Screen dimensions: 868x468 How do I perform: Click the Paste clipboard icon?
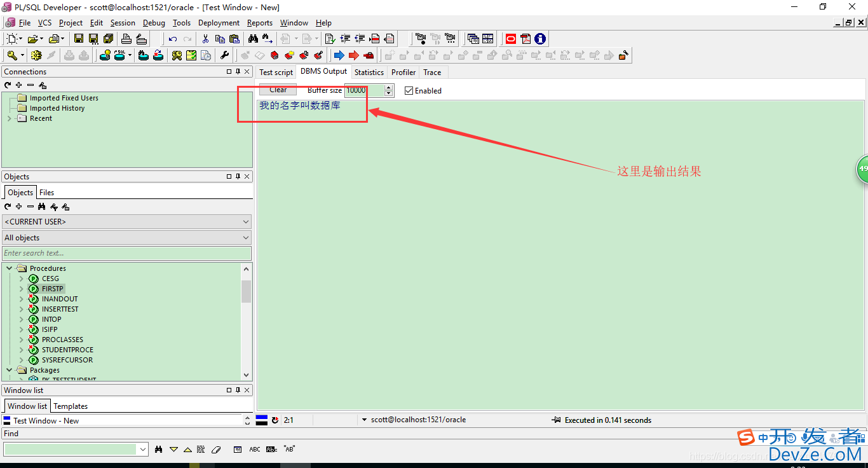coord(234,39)
